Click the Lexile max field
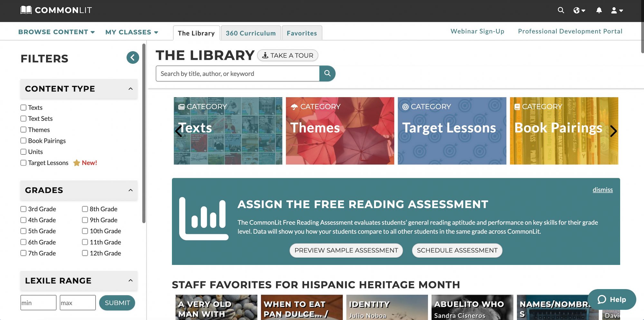Viewport: 644px width, 320px height. [x=78, y=303]
